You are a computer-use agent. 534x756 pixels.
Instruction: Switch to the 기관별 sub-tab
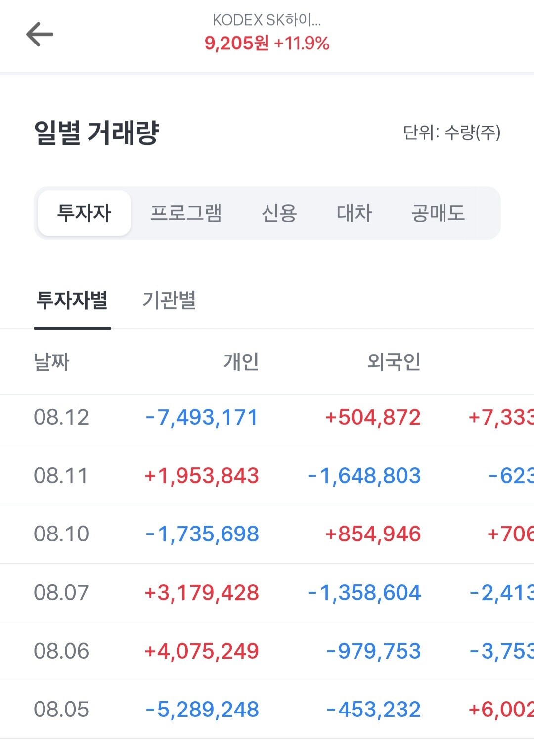coord(169,300)
